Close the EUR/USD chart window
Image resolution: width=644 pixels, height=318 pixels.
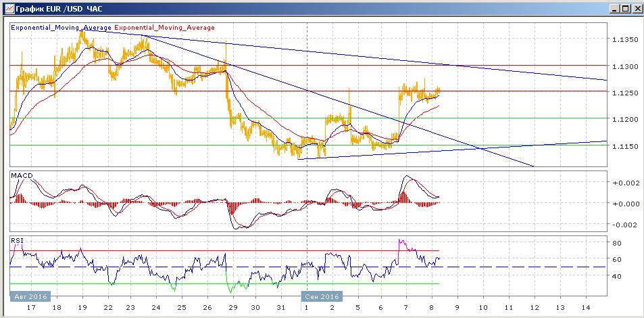click(636, 9)
